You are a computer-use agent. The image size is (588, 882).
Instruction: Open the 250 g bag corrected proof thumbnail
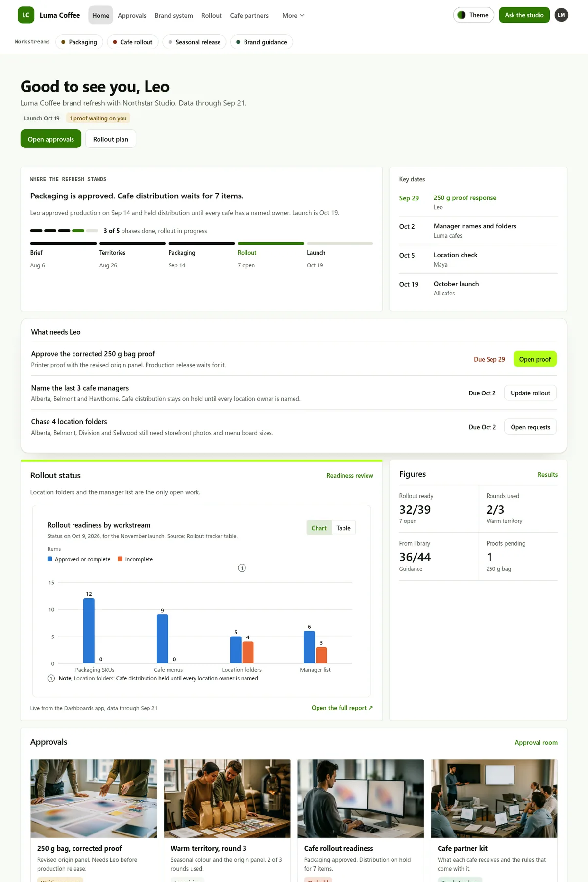(94, 799)
